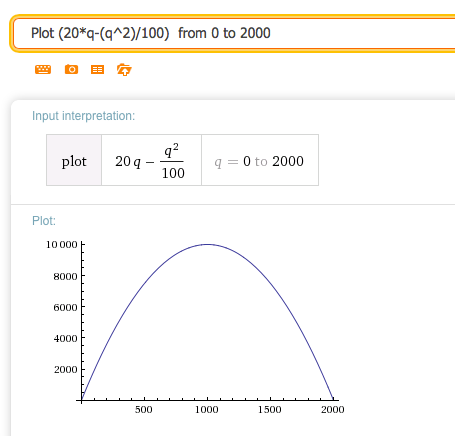Click the 20q − q²/100 expression cell
Viewport: 455px width, 436px height.
click(151, 160)
